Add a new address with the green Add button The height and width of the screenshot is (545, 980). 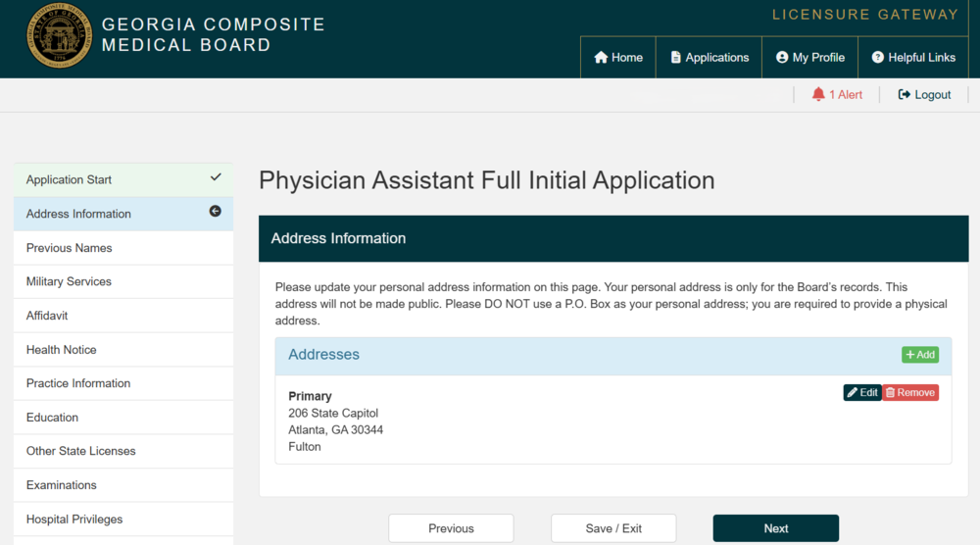pyautogui.click(x=919, y=355)
